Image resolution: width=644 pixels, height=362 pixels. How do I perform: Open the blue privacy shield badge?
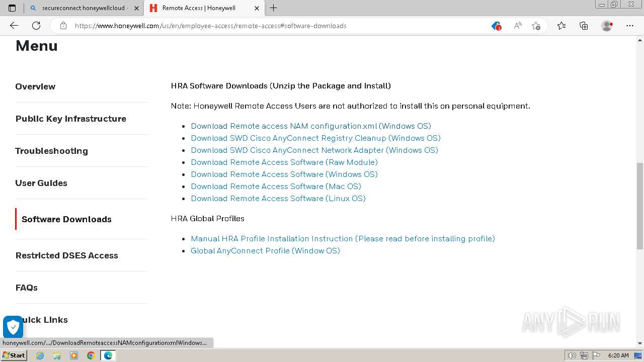tap(13, 327)
